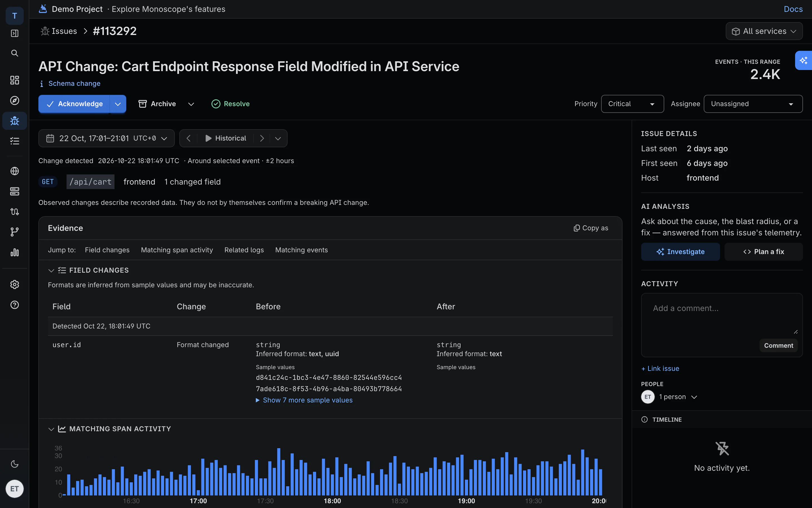Open the globe icon in sidebar
The width and height of the screenshot is (812, 508).
[14, 171]
